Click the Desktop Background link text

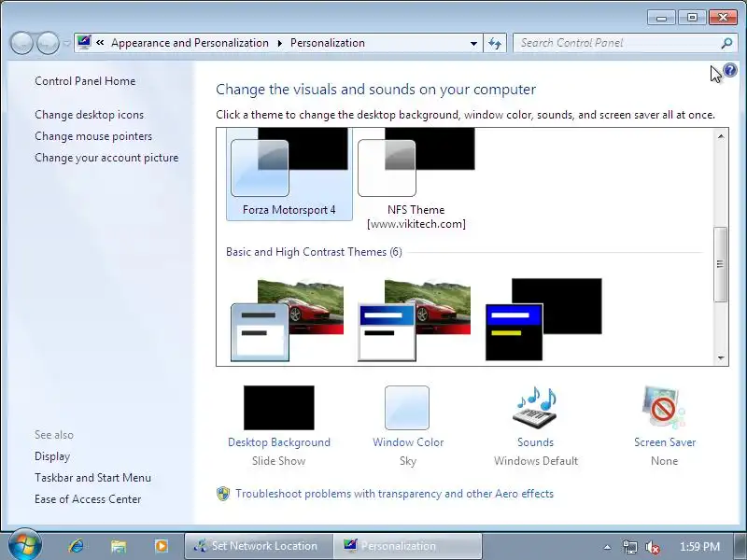pos(279,442)
